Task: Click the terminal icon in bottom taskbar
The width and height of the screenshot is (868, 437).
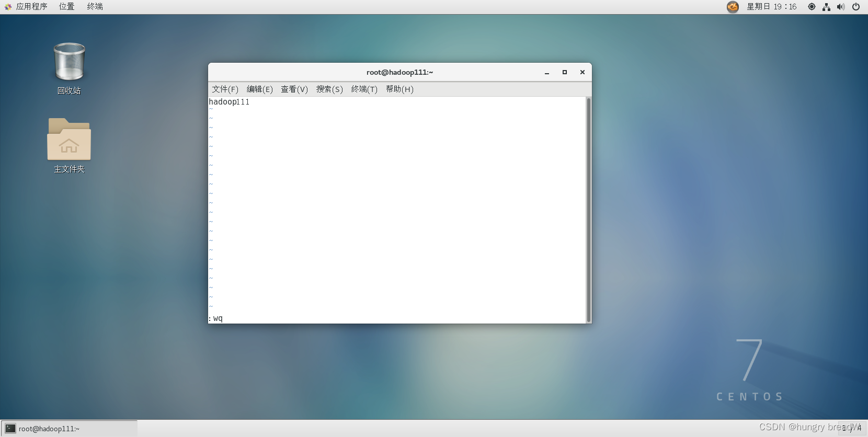Action: 10,429
